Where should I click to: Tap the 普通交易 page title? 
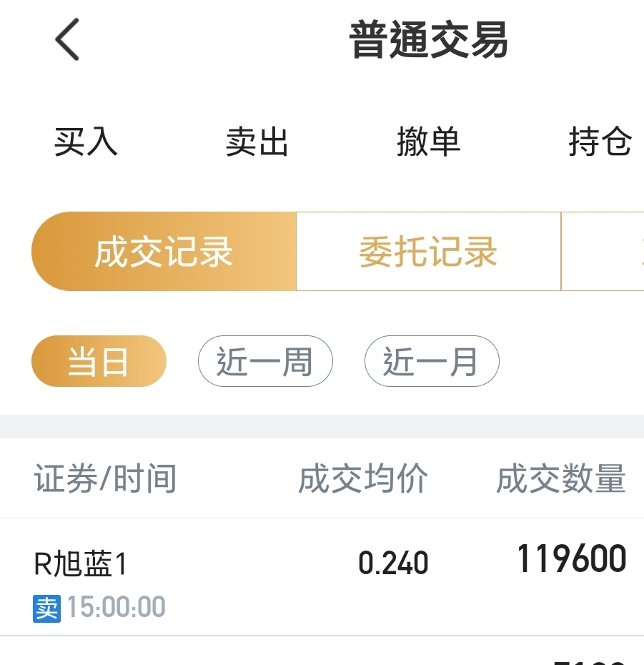(x=428, y=40)
